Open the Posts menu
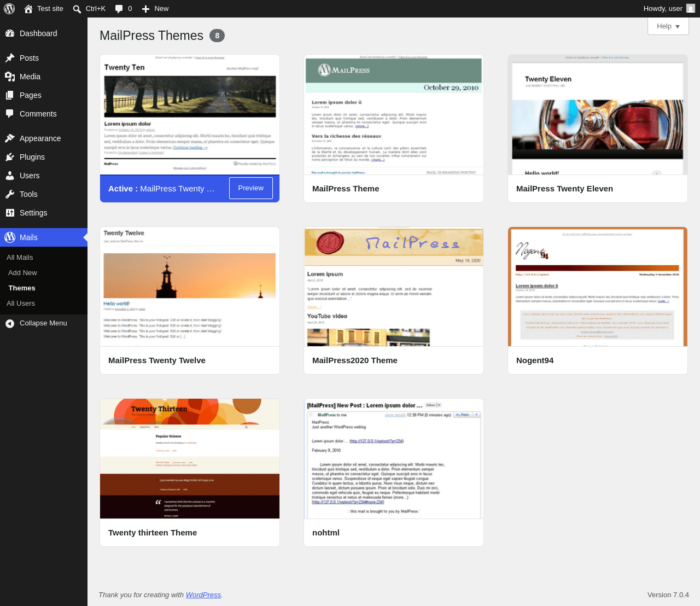700x606 pixels. [44, 58]
